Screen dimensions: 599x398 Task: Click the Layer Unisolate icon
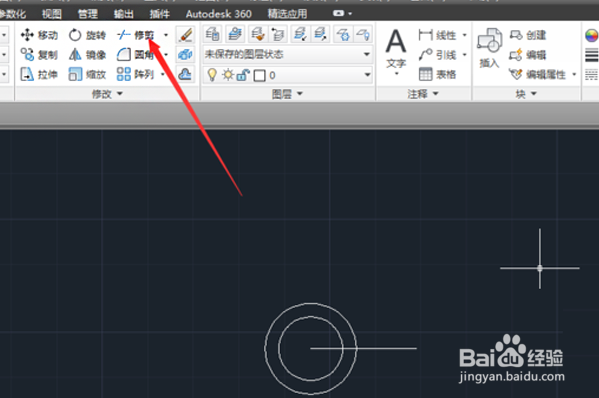point(320,34)
